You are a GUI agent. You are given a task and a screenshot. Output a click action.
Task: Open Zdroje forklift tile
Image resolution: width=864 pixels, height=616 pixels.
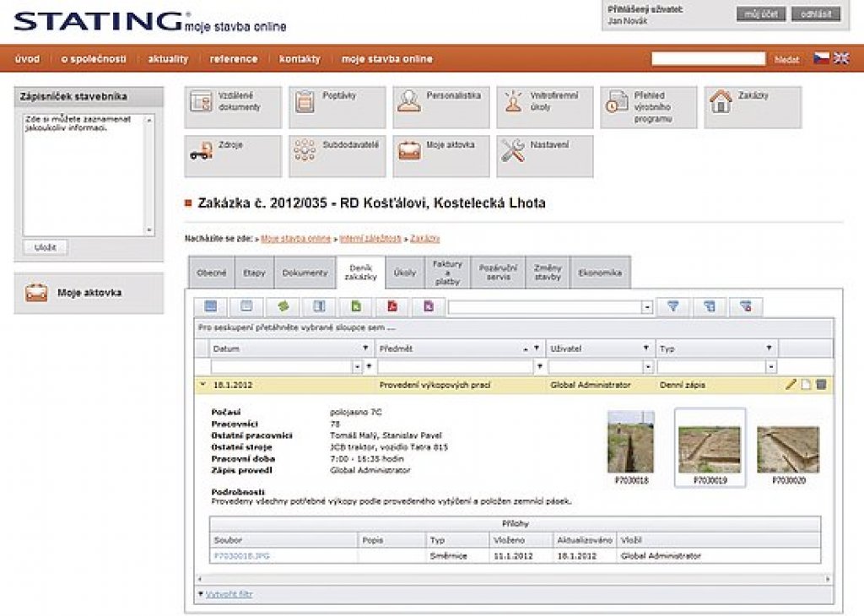(x=232, y=156)
